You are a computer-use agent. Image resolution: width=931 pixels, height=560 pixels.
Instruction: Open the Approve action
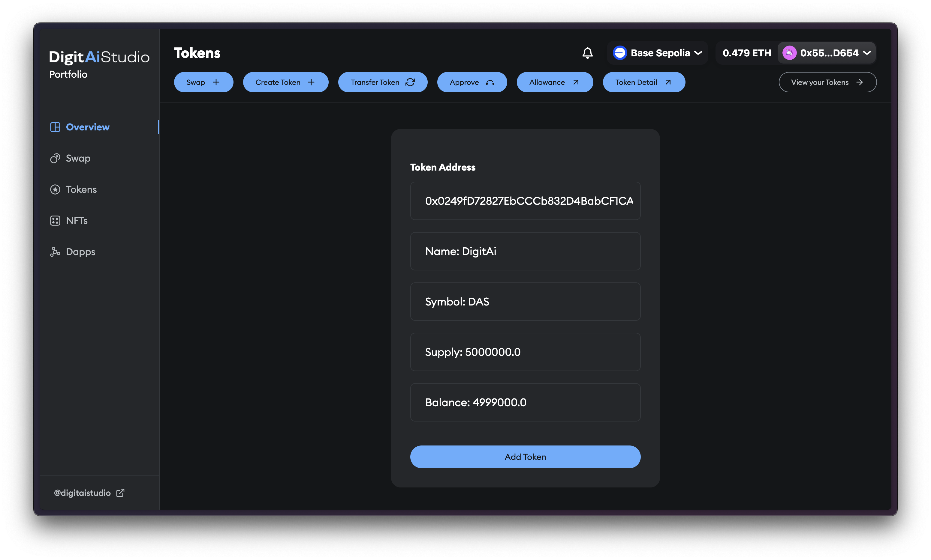472,82
